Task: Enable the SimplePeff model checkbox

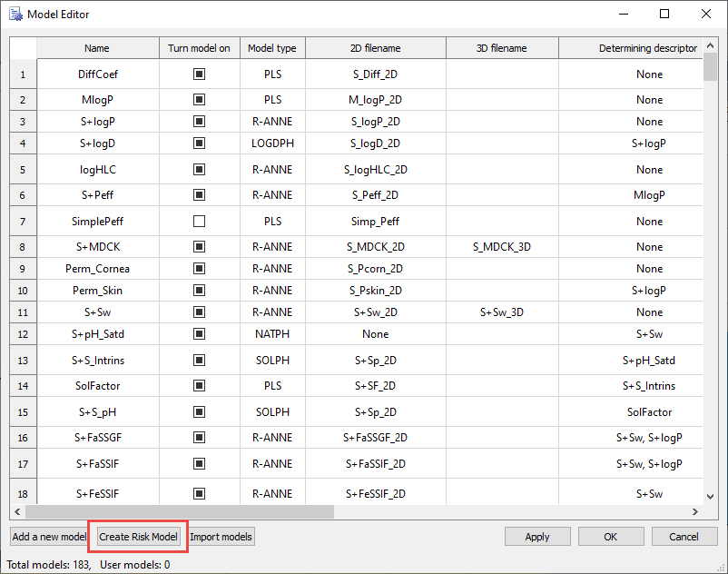Action: pos(199,221)
